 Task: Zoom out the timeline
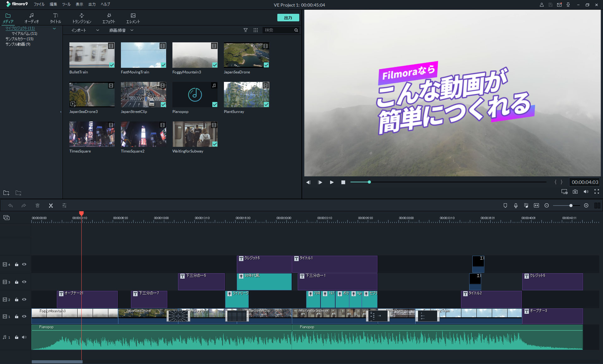(546, 206)
